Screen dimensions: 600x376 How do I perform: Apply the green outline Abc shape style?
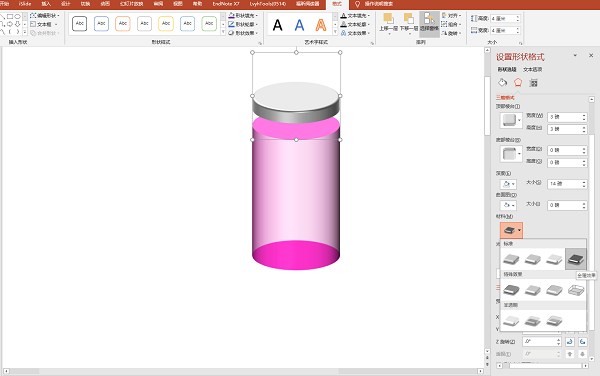209,24
